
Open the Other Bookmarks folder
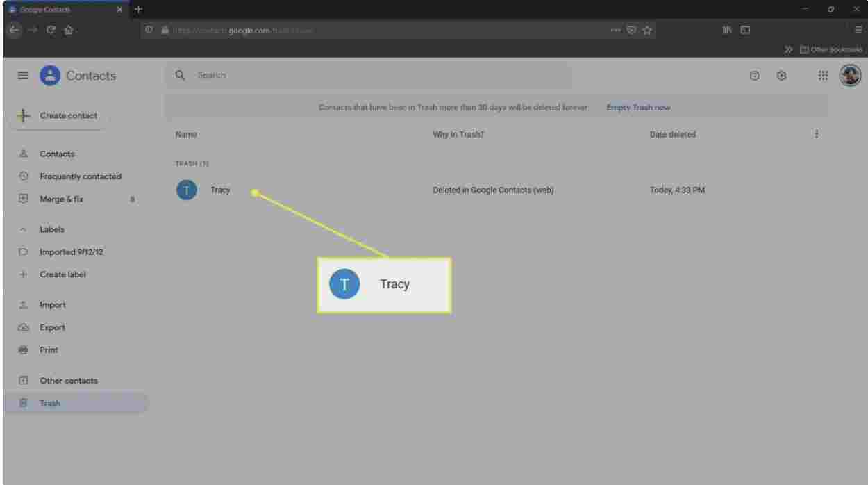(x=831, y=49)
